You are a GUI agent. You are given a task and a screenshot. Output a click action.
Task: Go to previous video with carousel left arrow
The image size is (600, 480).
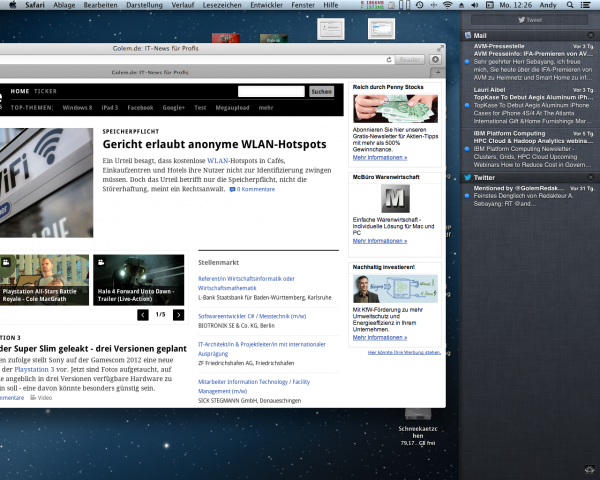coord(143,315)
